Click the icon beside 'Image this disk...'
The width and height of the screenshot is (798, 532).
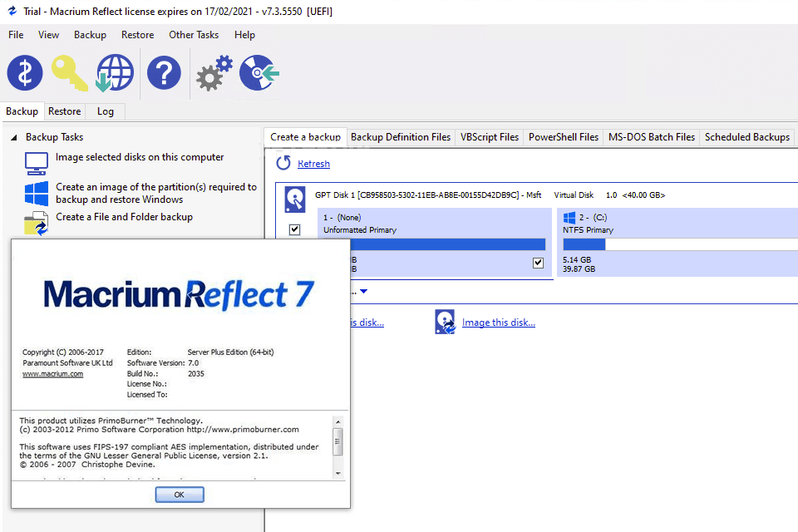(x=445, y=322)
